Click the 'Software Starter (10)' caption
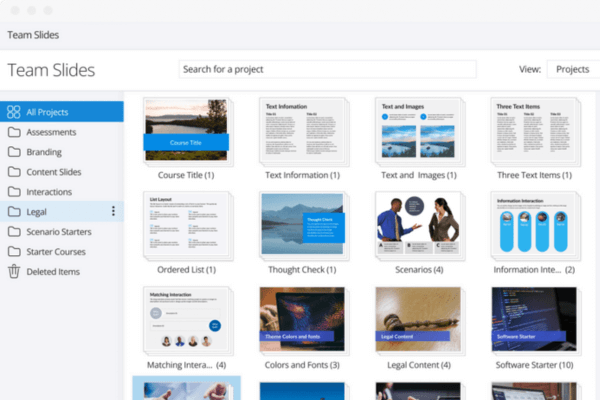Image resolution: width=600 pixels, height=400 pixels. (x=535, y=365)
